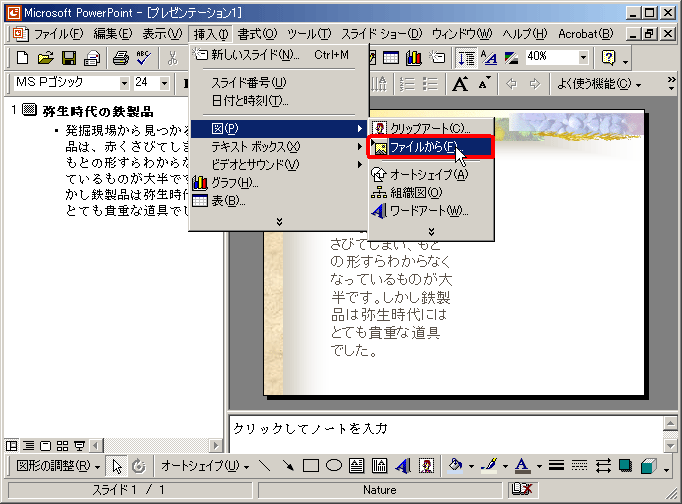Switch to Normal view button

(x=12, y=446)
